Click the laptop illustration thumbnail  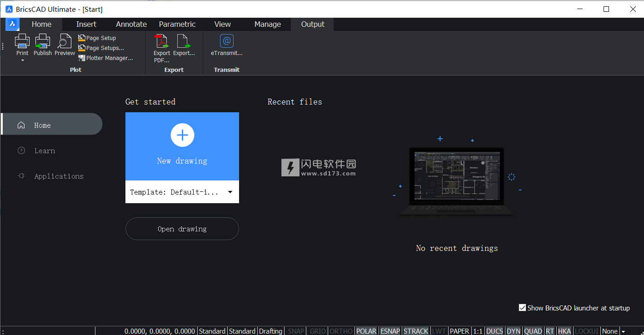point(457,181)
